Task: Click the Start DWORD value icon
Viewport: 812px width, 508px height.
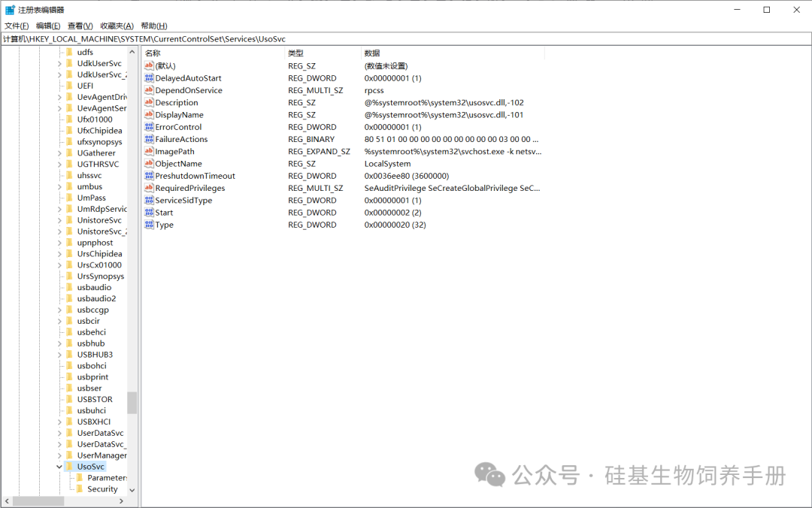Action: (149, 213)
